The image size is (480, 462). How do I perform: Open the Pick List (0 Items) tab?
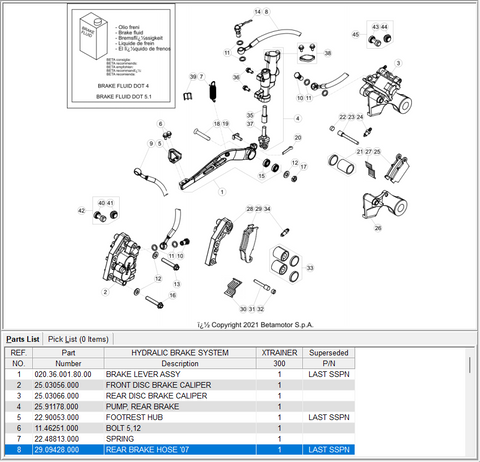78,339
